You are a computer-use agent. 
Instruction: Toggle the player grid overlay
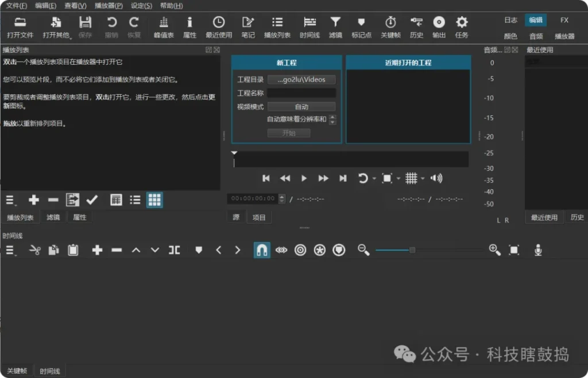411,178
